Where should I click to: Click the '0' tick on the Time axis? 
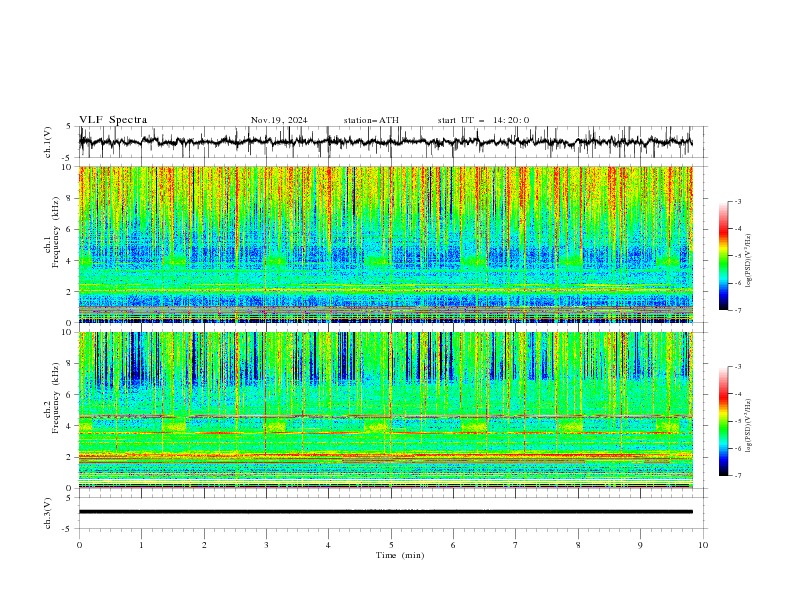[x=79, y=545]
